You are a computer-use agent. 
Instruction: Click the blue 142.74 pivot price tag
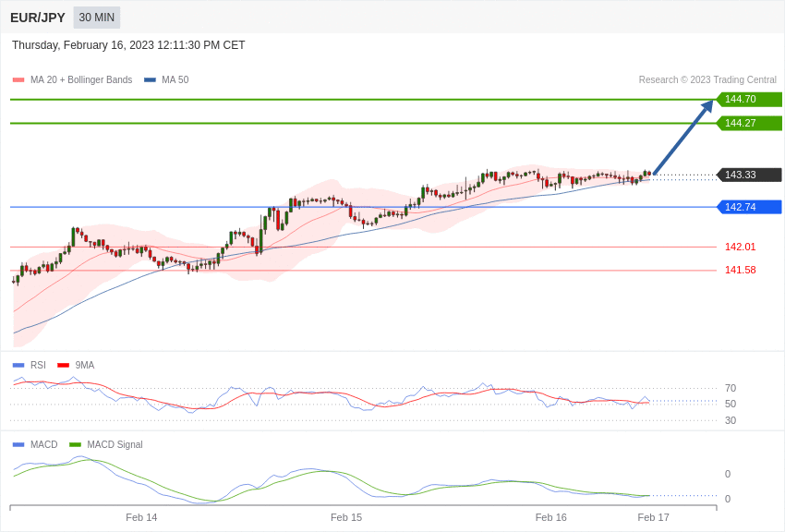pos(749,207)
